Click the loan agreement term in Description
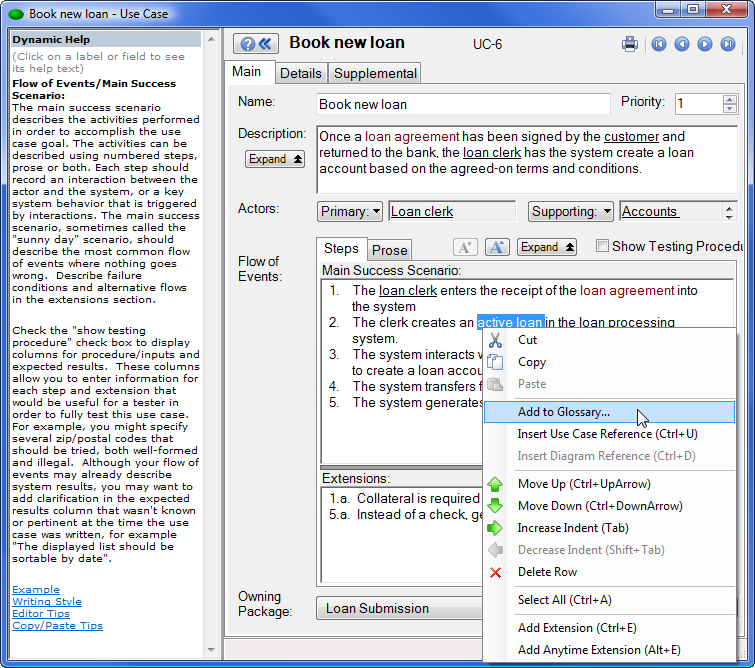Screen dimensions: 755x668 point(412,137)
